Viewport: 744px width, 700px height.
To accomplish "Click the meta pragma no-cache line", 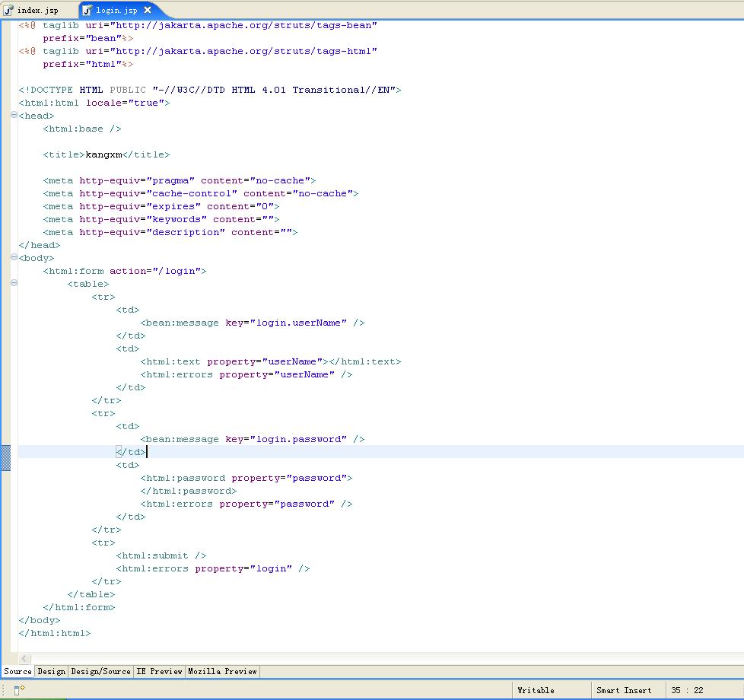I will pyautogui.click(x=180, y=181).
